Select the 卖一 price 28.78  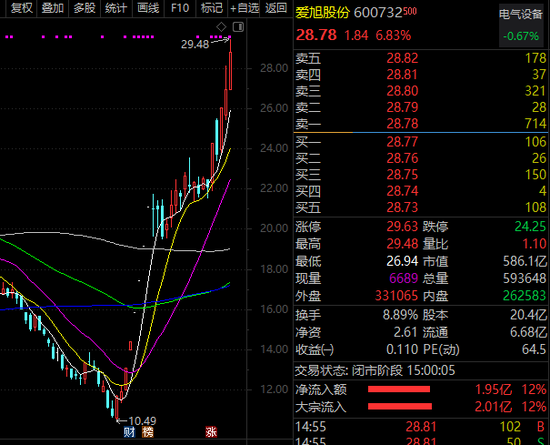coord(402,124)
